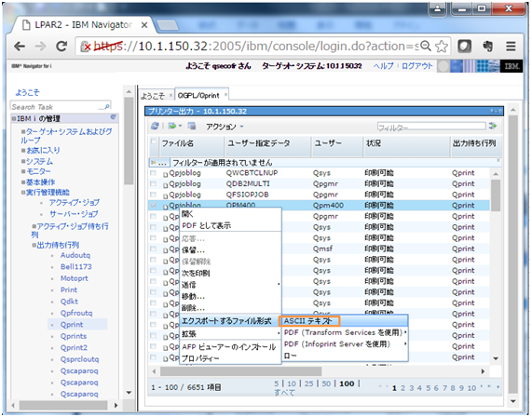532x417 pixels.
Task: Switch to the ようこそ content tab
Action: [153, 96]
